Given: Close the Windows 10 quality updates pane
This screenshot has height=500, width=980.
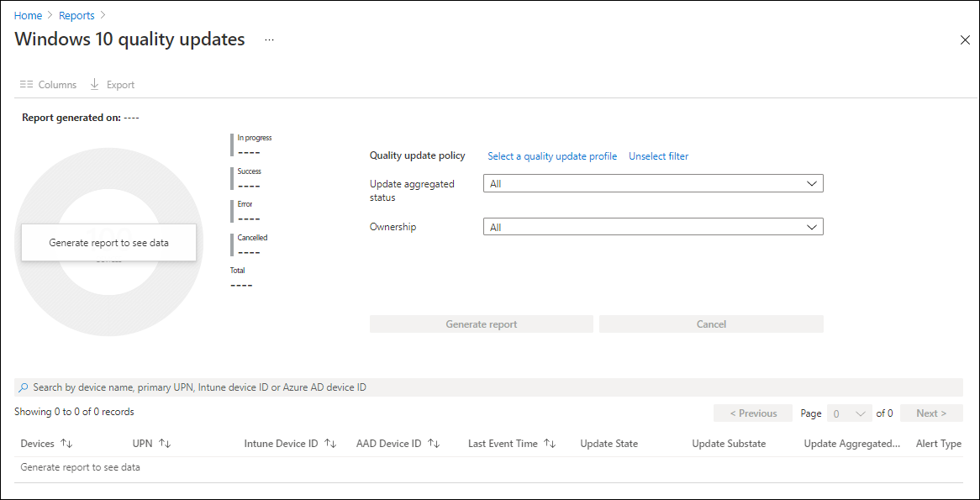Looking at the screenshot, I should point(964,40).
